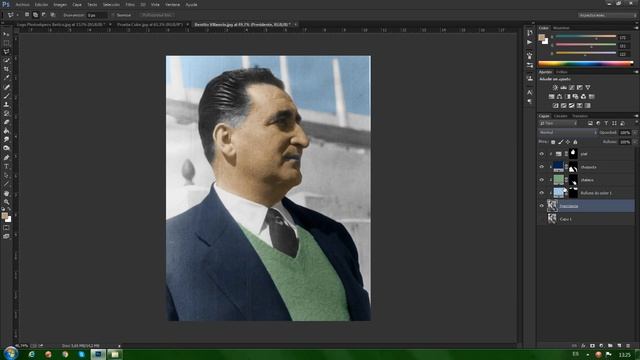Select the History Brush tool

6,113
